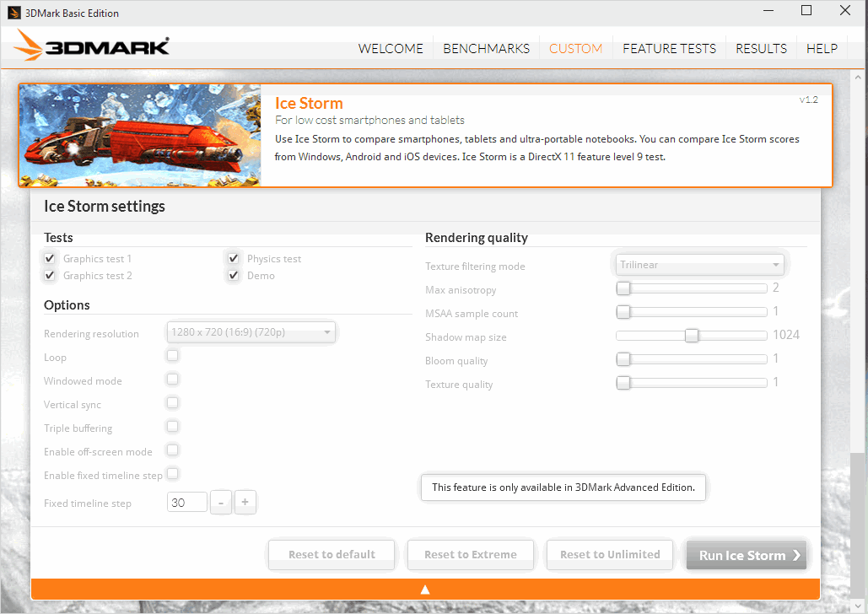This screenshot has height=614, width=868.
Task: Click the Advanced Edition notice tooltip
Action: click(563, 487)
